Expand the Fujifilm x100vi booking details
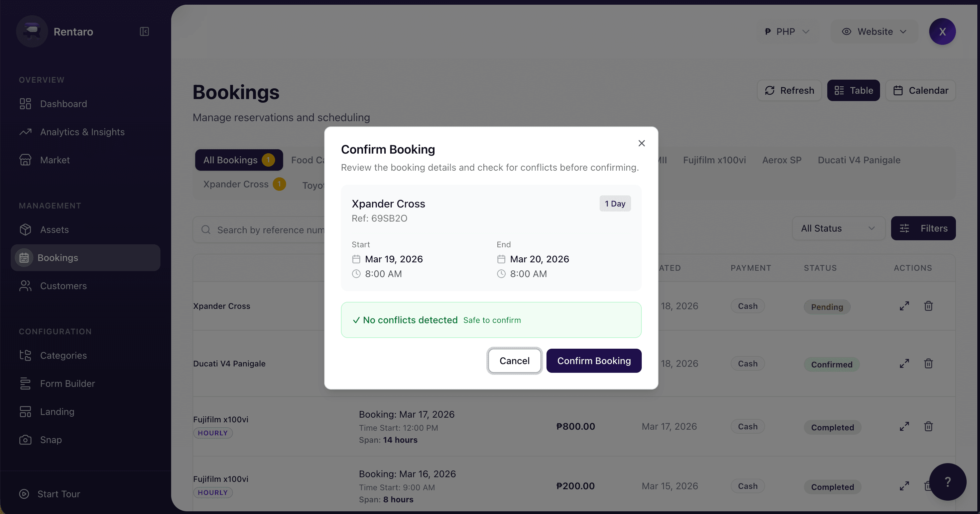This screenshot has height=514, width=980. (905, 426)
